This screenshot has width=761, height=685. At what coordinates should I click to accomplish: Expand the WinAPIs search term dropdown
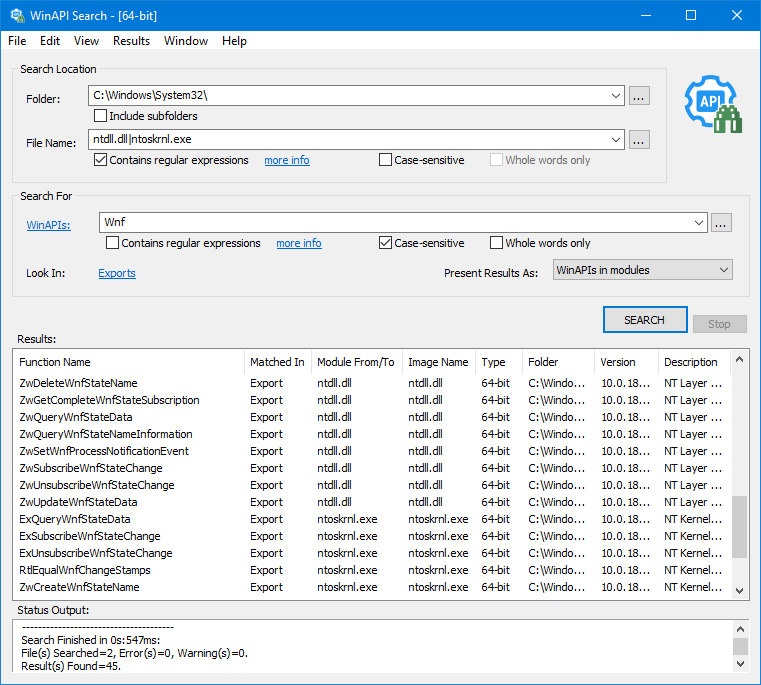click(697, 222)
